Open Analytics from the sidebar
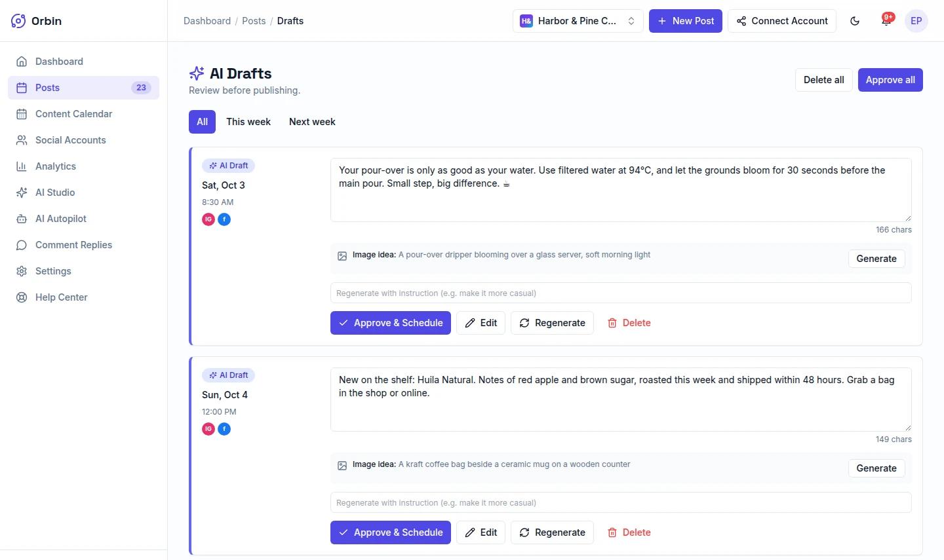Screen dimensions: 944x560 pyautogui.click(x=83, y=166)
